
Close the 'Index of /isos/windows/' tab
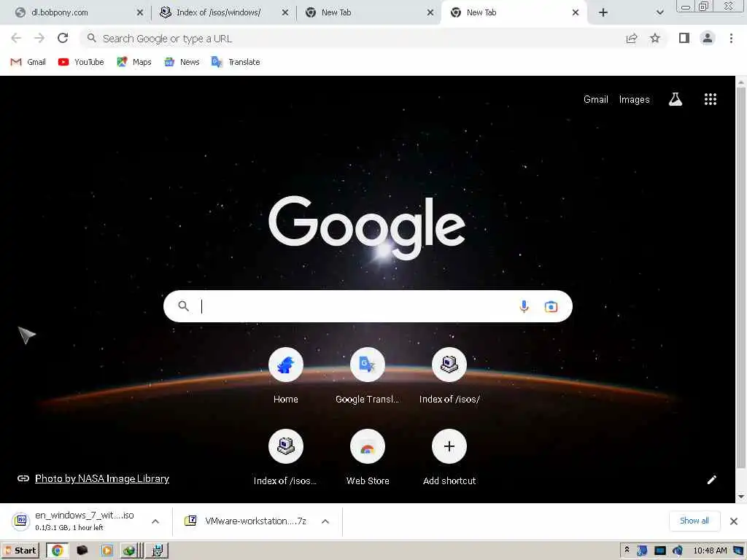(x=285, y=12)
